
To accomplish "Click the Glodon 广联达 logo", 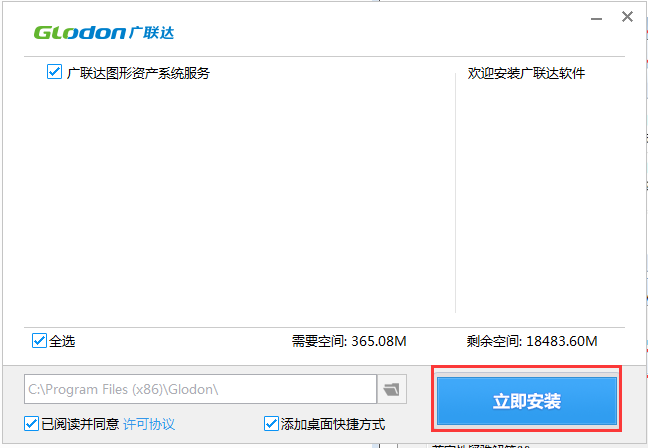I will click(104, 33).
